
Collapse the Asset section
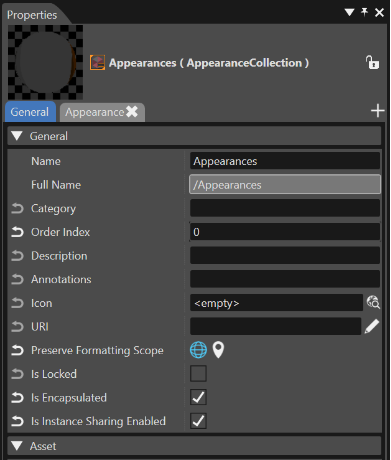pyautogui.click(x=17, y=446)
